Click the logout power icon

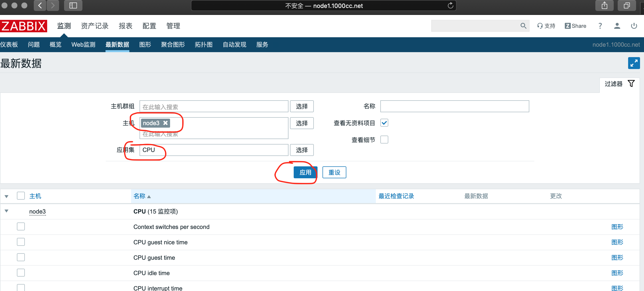[x=634, y=26]
